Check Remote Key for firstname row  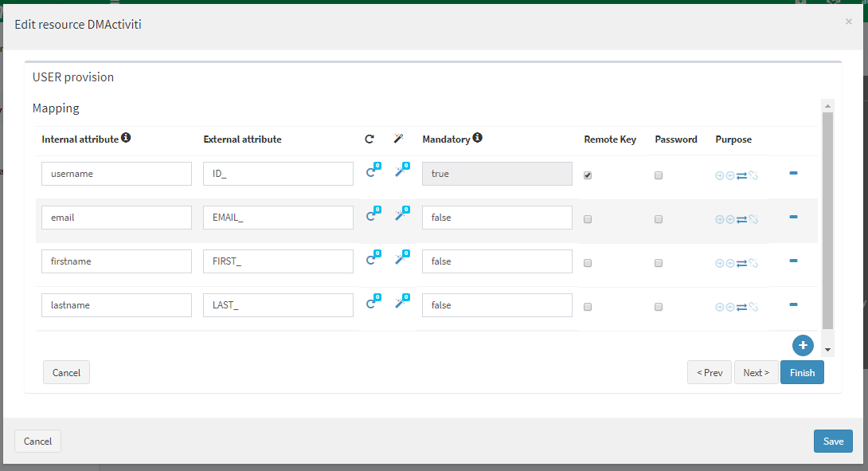point(588,263)
